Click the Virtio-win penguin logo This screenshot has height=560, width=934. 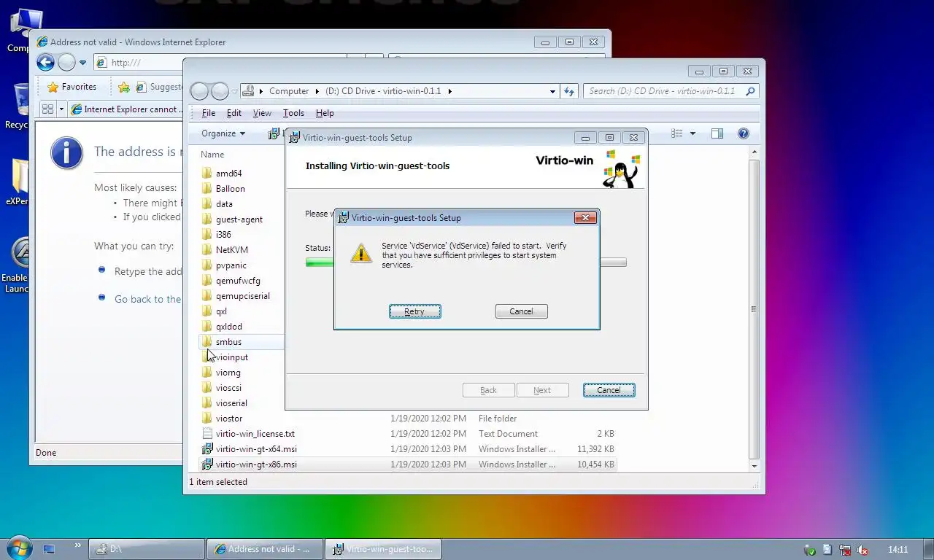point(621,168)
